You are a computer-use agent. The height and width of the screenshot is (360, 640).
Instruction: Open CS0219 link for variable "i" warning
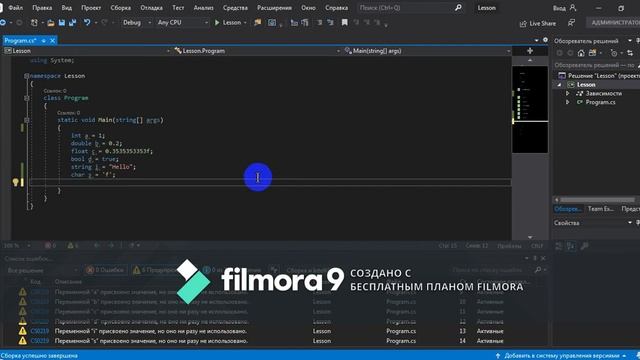(40, 331)
